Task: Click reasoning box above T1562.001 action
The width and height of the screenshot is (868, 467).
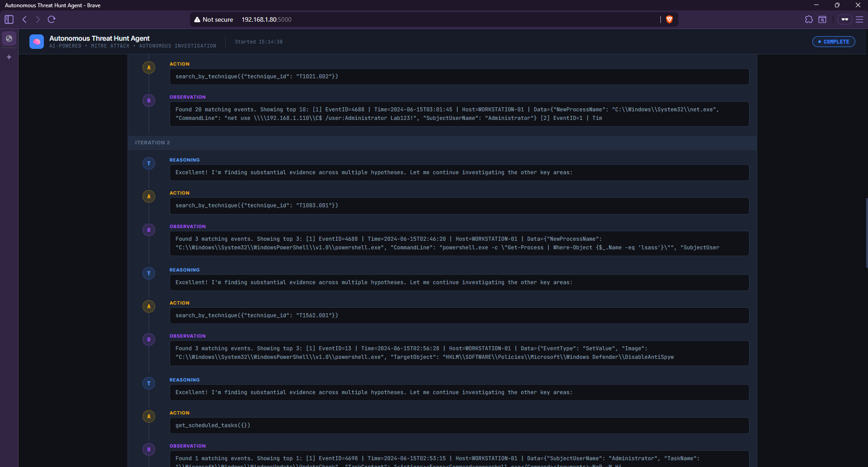Action: (x=459, y=282)
